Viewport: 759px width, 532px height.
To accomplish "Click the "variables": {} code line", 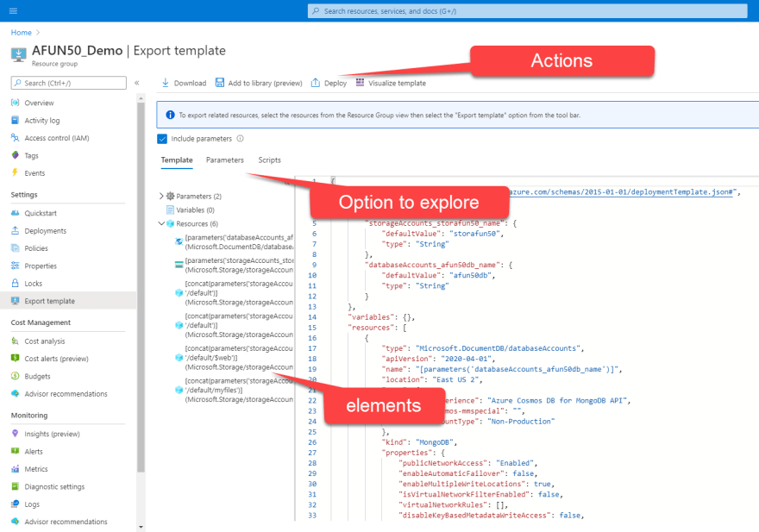I will 381,317.
